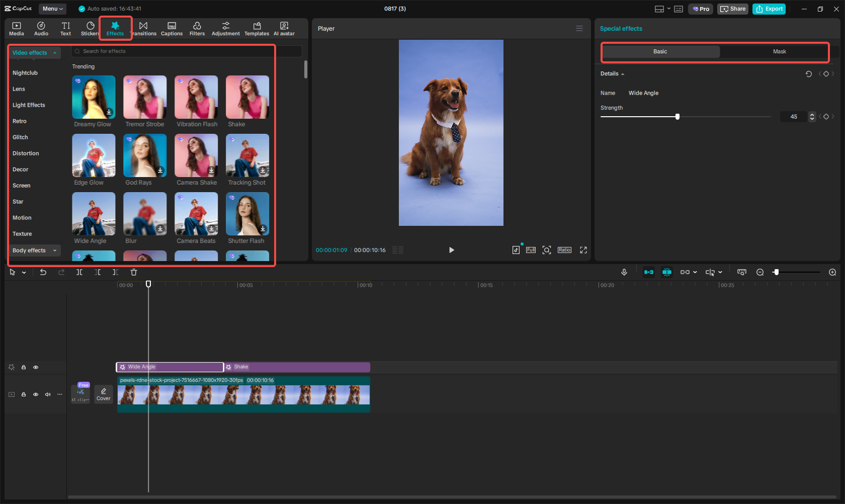Click the split clip icon in timeline toolbar
The image size is (845, 504).
point(79,272)
